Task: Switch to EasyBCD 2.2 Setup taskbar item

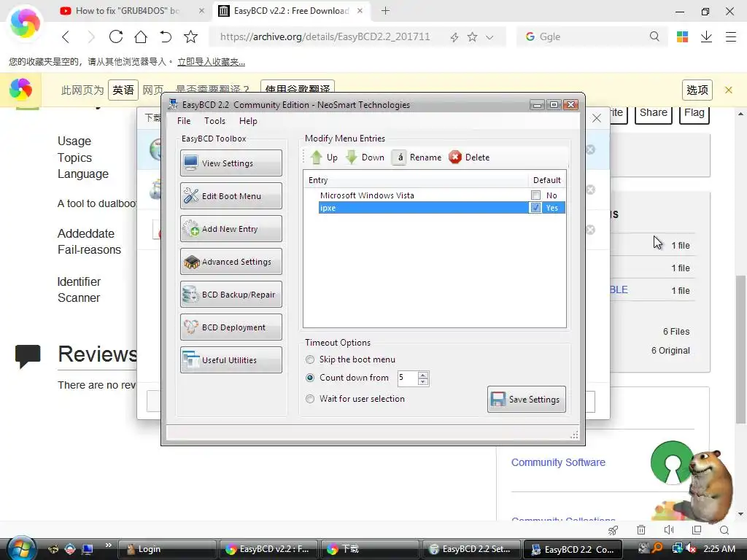Action: point(471,549)
